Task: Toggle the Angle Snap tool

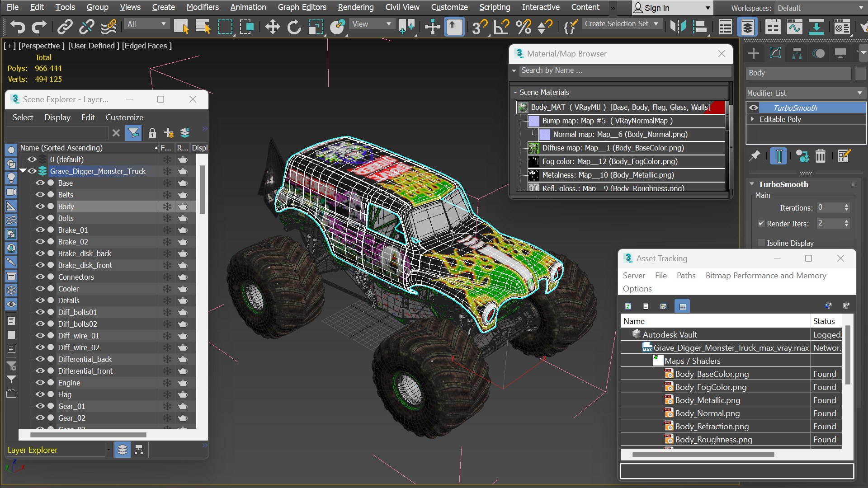Action: coord(501,27)
